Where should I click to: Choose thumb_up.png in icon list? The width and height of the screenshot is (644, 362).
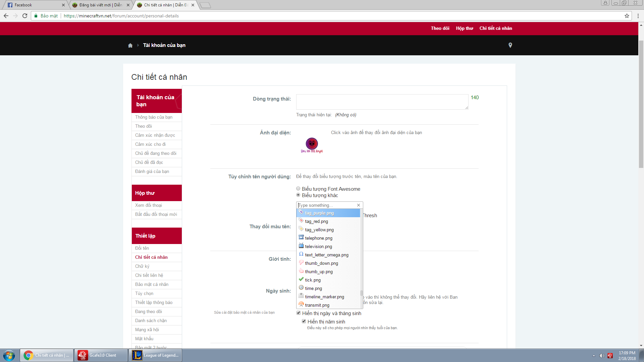click(319, 271)
